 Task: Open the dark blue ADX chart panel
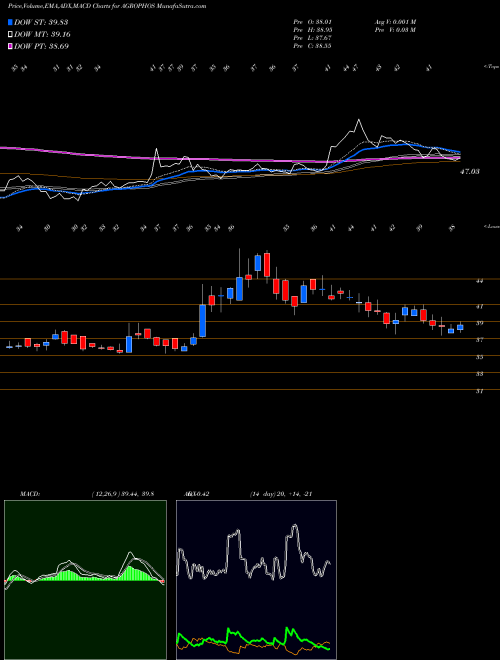(256, 580)
